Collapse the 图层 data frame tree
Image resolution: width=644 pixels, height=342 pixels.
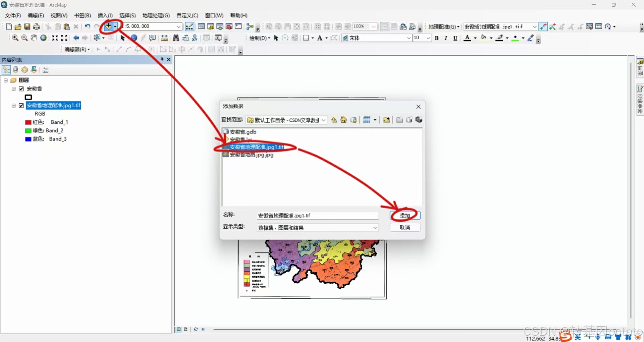pyautogui.click(x=6, y=80)
